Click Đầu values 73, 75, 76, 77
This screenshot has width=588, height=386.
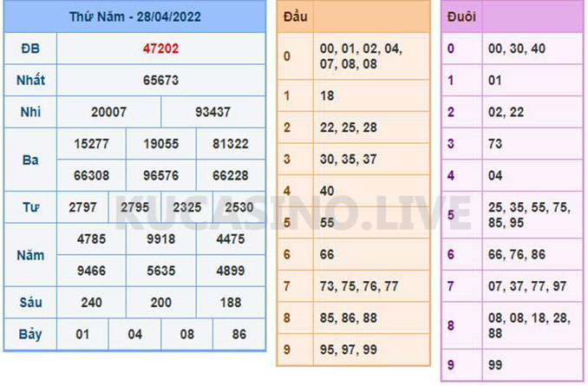point(359,286)
